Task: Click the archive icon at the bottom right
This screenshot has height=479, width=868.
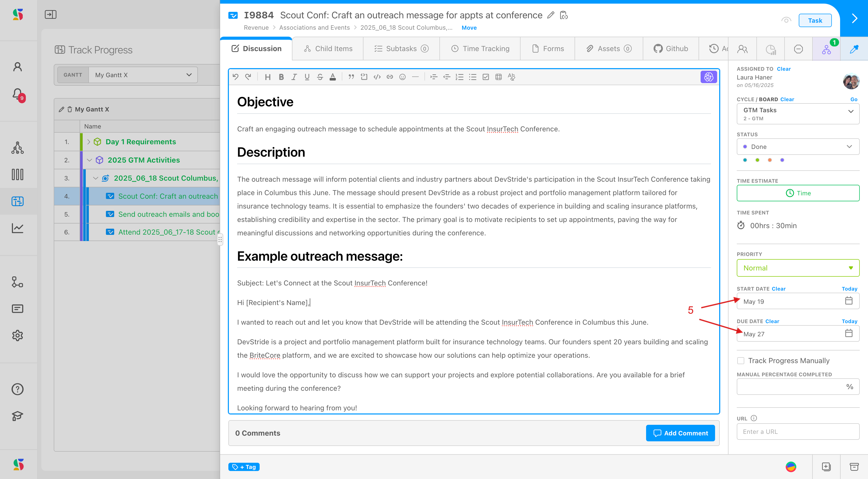Action: click(854, 467)
